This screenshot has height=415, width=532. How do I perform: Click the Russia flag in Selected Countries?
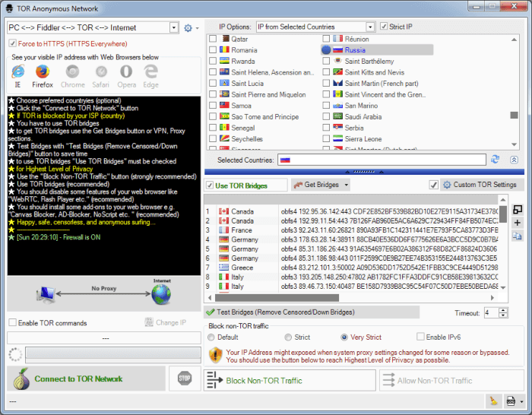(285, 160)
